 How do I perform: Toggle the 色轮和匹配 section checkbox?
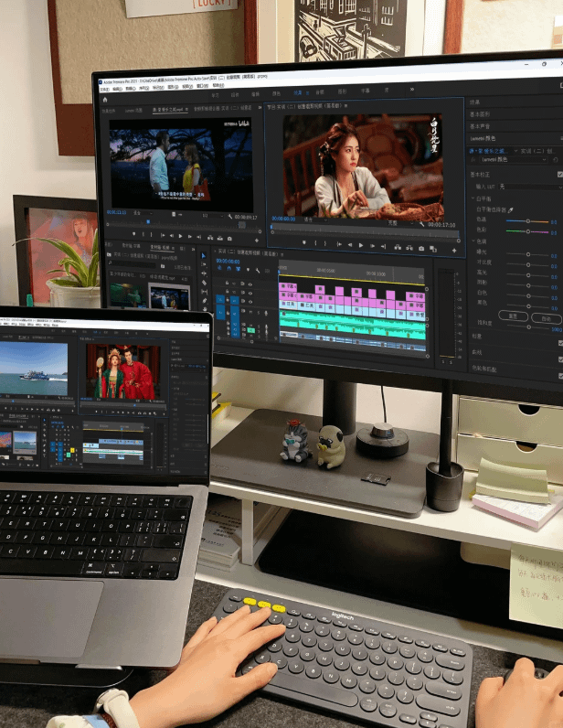[560, 376]
